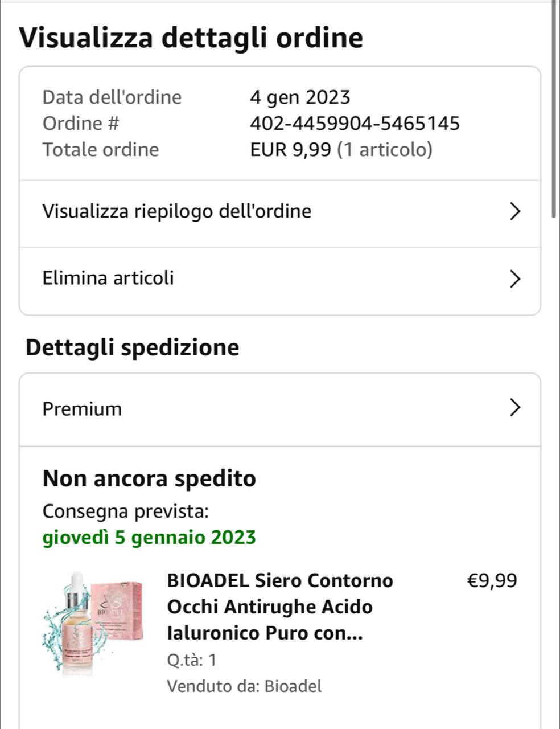This screenshot has height=729, width=560.
Task: Click the page scrollbar on right edge
Action: (x=554, y=108)
